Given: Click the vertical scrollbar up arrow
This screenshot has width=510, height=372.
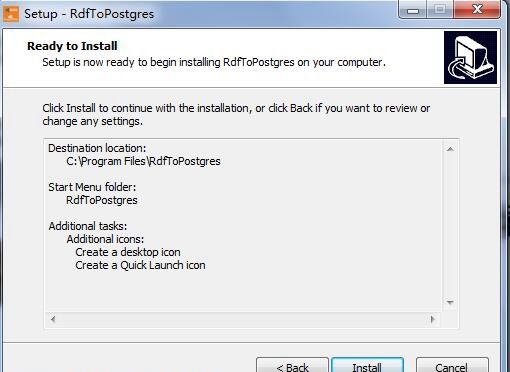Looking at the screenshot, I should point(450,149).
